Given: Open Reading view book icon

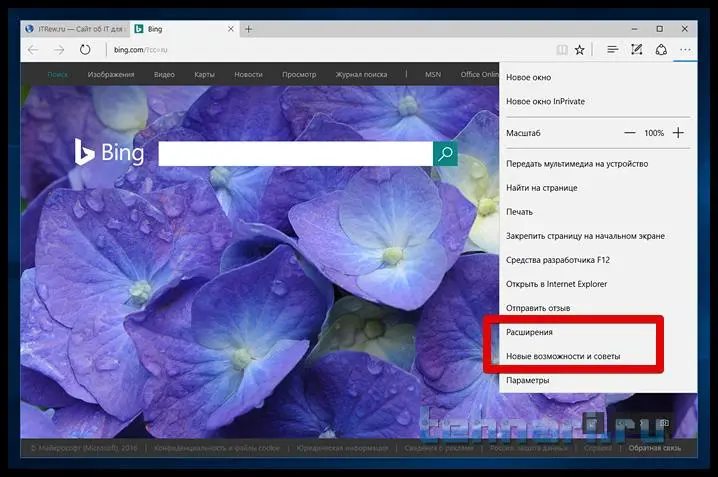Looking at the screenshot, I should 562,49.
